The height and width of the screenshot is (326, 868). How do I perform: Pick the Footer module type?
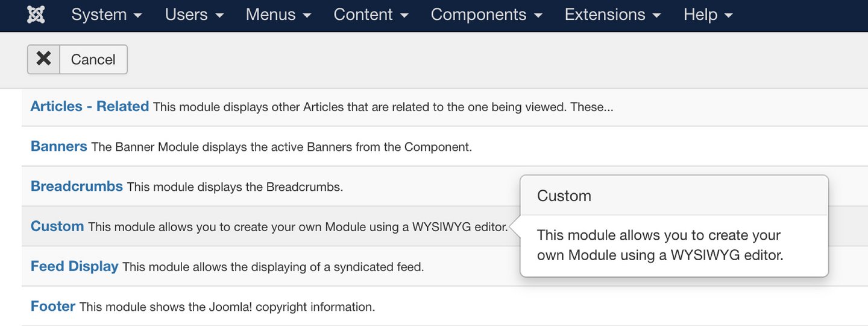(x=53, y=306)
